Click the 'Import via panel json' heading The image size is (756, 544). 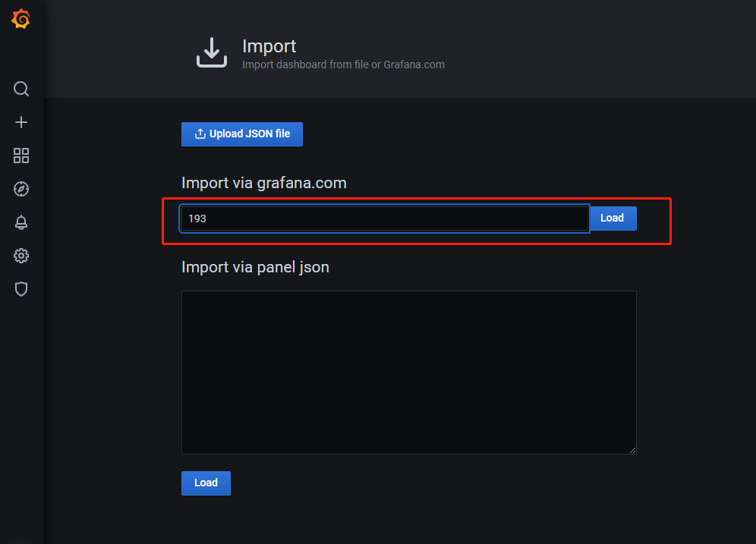[x=255, y=267]
